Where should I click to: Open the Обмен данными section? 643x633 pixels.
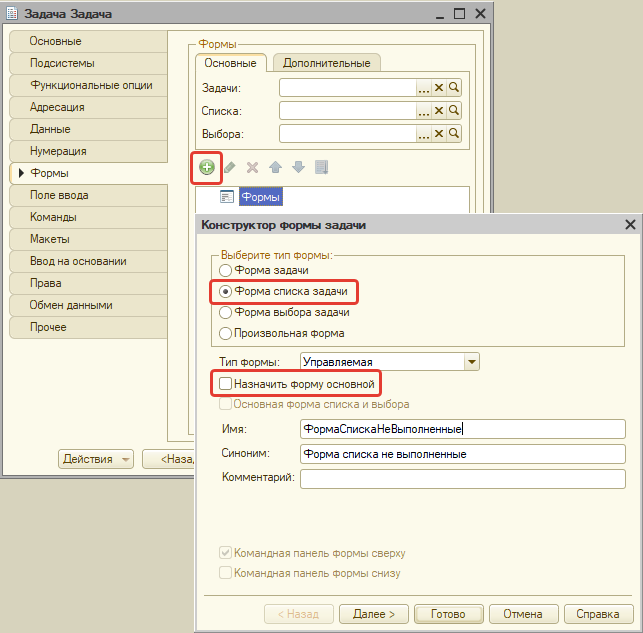[88, 305]
